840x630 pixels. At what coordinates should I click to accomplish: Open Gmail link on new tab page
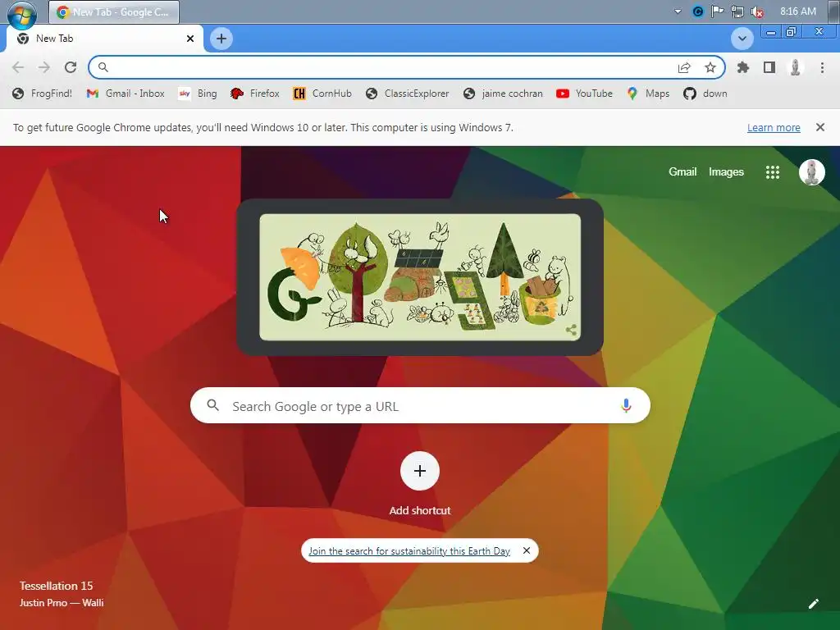pos(682,172)
